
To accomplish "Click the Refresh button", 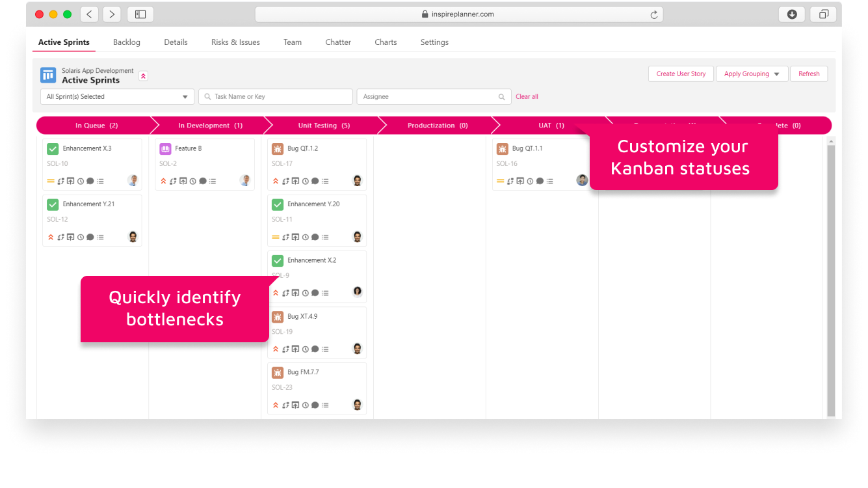I will pos(809,74).
